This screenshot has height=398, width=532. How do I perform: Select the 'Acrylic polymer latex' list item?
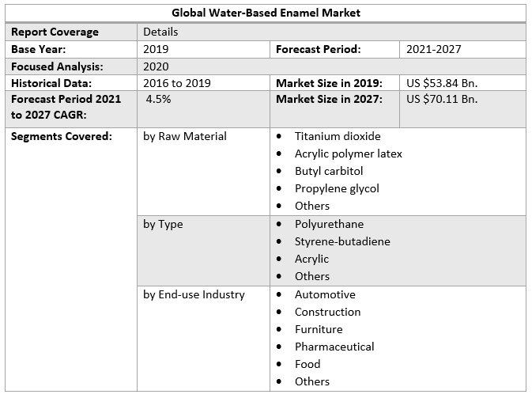tap(349, 154)
